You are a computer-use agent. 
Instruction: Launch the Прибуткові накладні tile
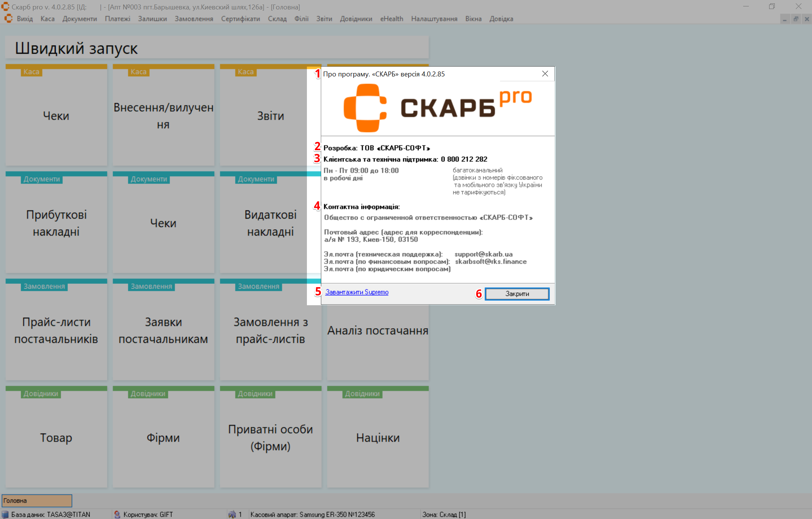point(56,223)
